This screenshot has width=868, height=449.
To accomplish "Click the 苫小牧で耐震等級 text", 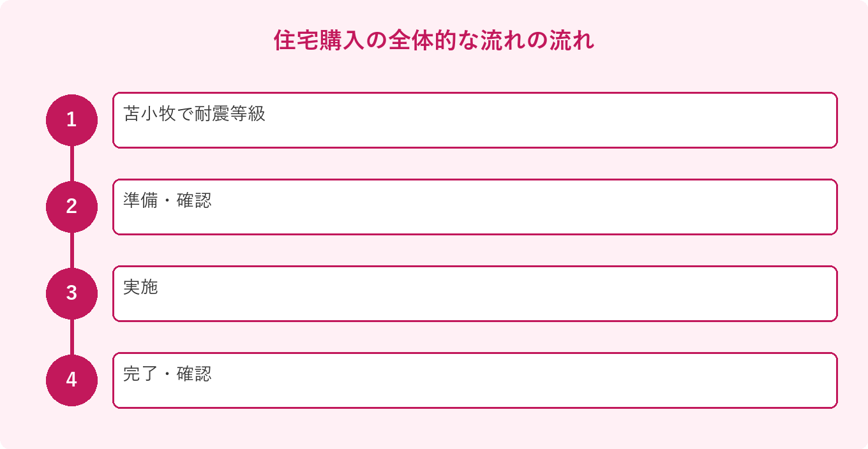I will (194, 114).
